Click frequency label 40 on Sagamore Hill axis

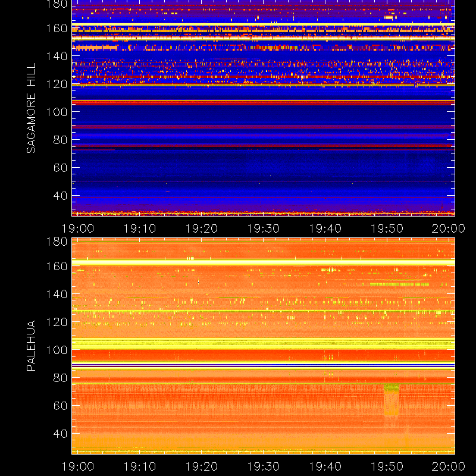coord(60,196)
